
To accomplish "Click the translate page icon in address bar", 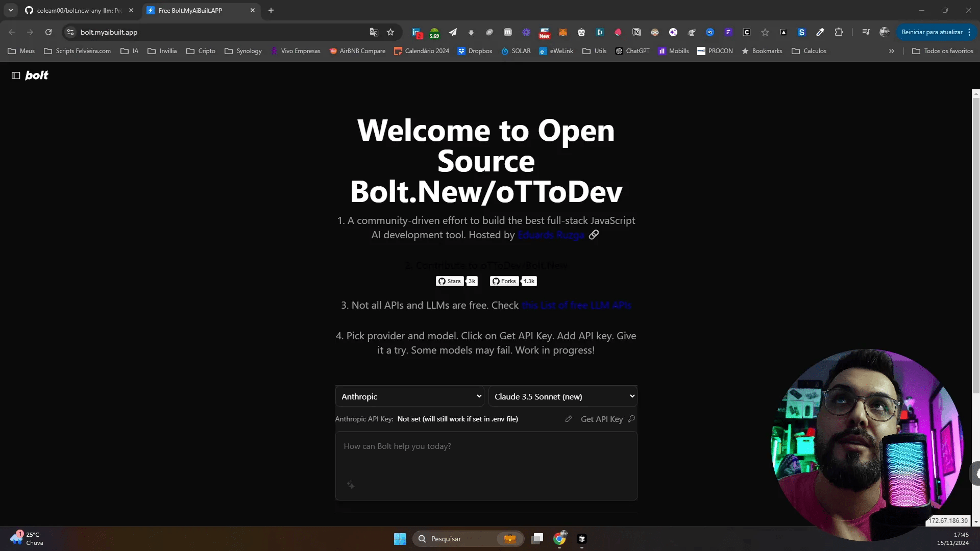I will click(x=374, y=32).
